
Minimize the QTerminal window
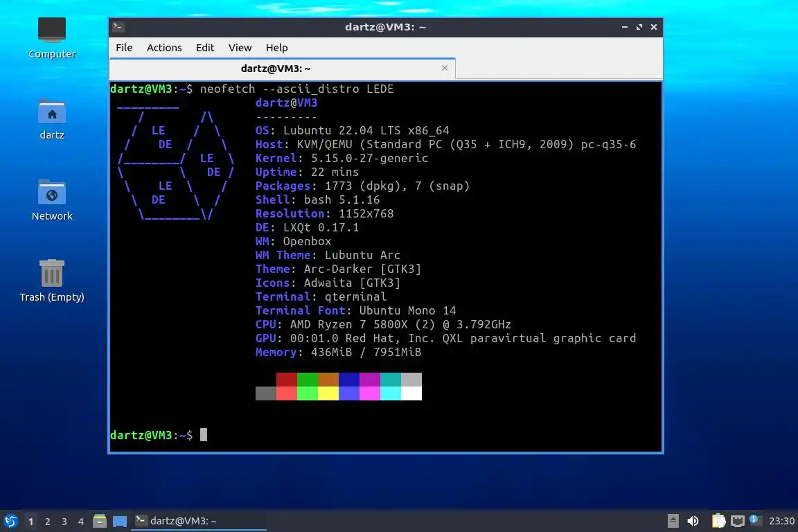(624, 27)
